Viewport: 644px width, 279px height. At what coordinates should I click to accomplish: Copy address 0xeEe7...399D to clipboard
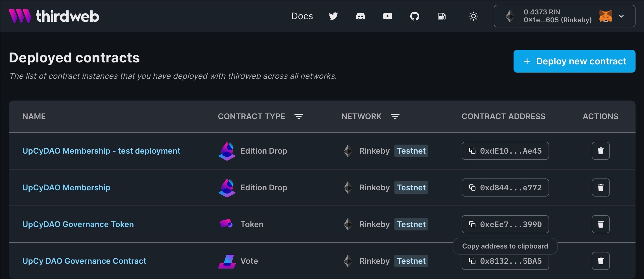(505, 224)
